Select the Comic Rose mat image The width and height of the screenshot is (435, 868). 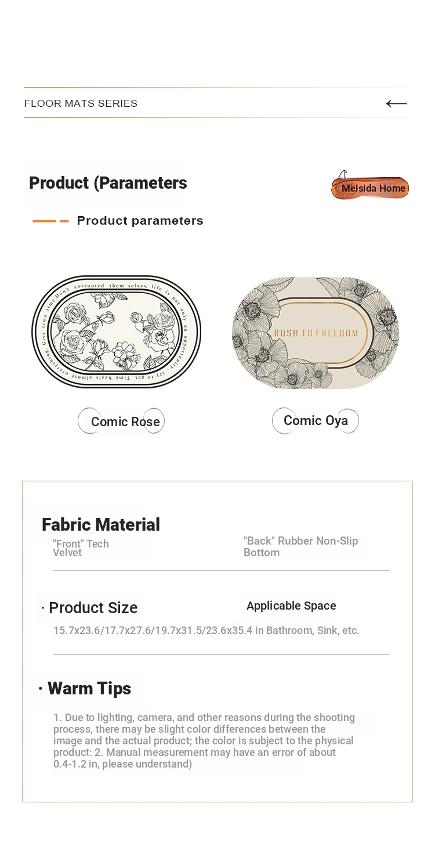[x=116, y=332]
